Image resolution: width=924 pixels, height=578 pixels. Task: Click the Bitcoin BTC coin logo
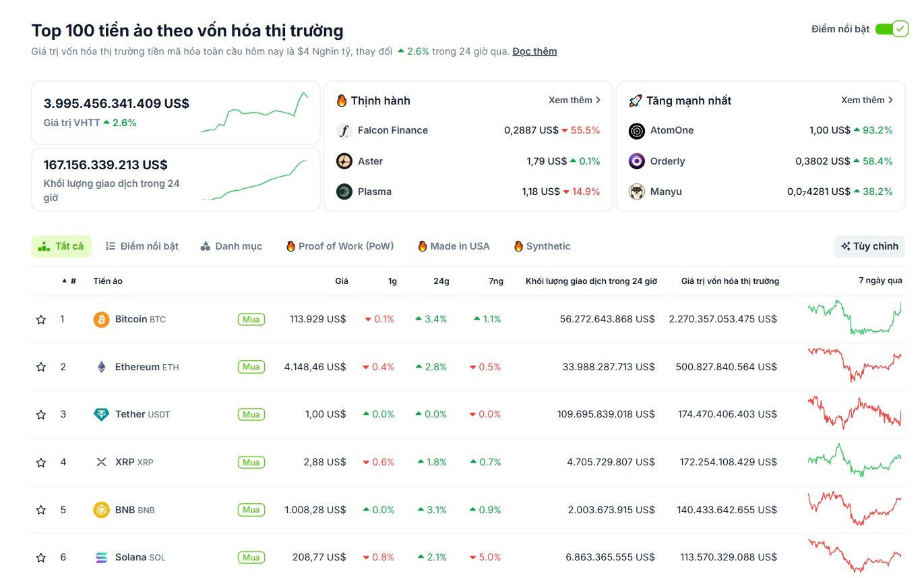click(x=101, y=319)
